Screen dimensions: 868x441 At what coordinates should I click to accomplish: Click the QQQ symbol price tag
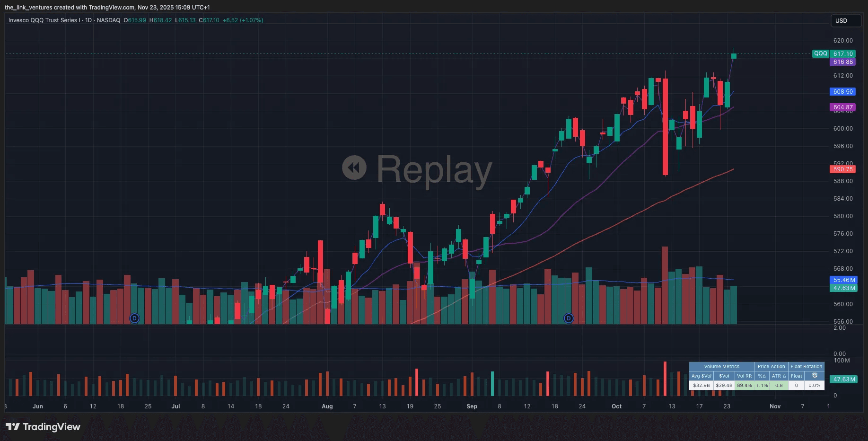pos(821,53)
